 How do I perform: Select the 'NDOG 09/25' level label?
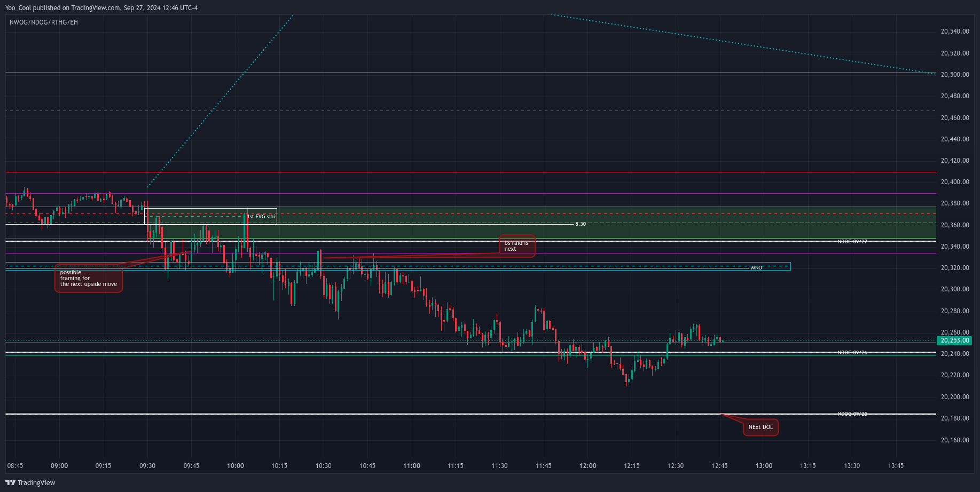click(x=852, y=414)
